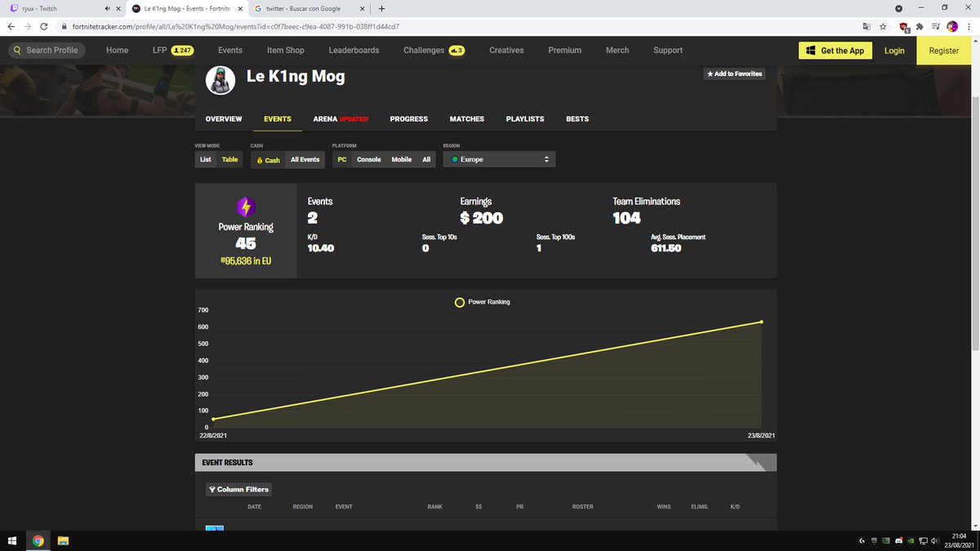Sort event results by the ELIMS. column

point(700,507)
